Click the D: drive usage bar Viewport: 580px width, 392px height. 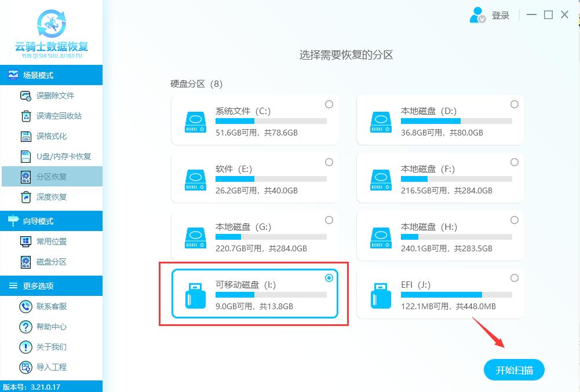[x=457, y=121]
